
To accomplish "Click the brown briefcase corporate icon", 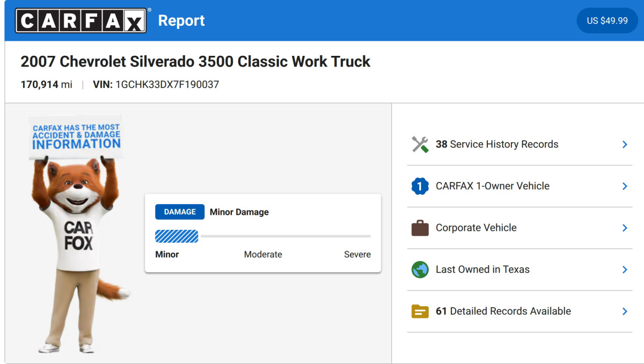I will (x=420, y=228).
